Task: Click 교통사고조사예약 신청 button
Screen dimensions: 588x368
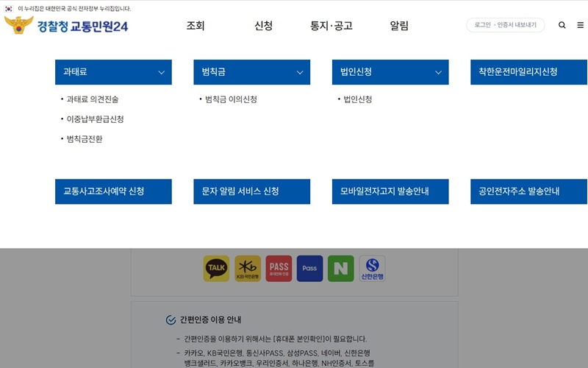Action: click(x=113, y=191)
